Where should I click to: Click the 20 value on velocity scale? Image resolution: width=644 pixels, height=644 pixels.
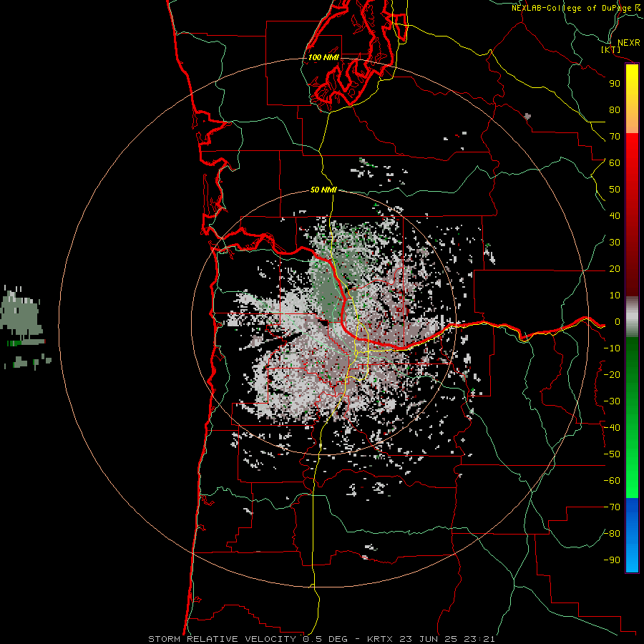(615, 268)
